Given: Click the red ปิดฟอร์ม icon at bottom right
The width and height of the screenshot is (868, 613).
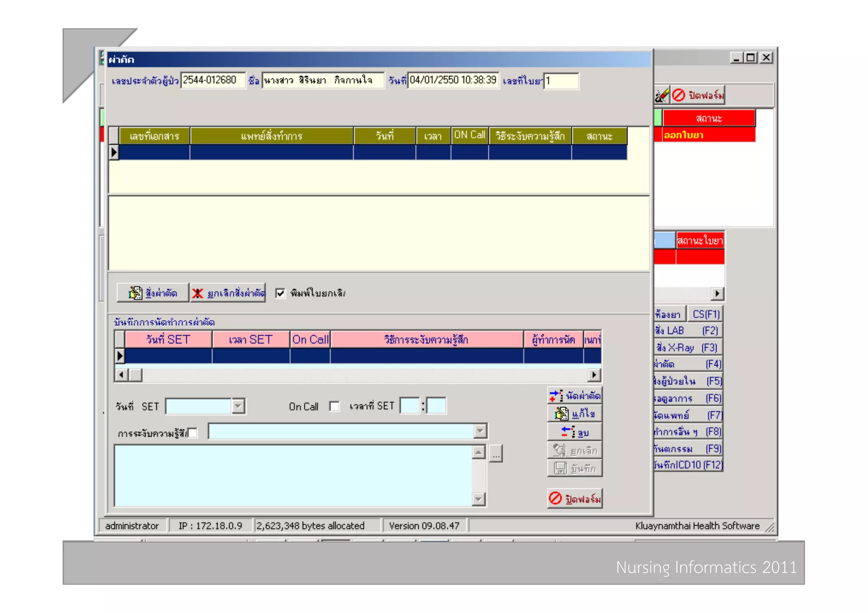Looking at the screenshot, I should pyautogui.click(x=555, y=498).
